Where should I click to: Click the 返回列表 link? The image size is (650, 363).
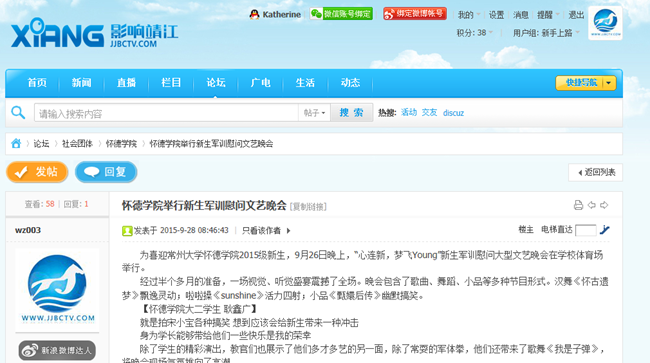[596, 172]
